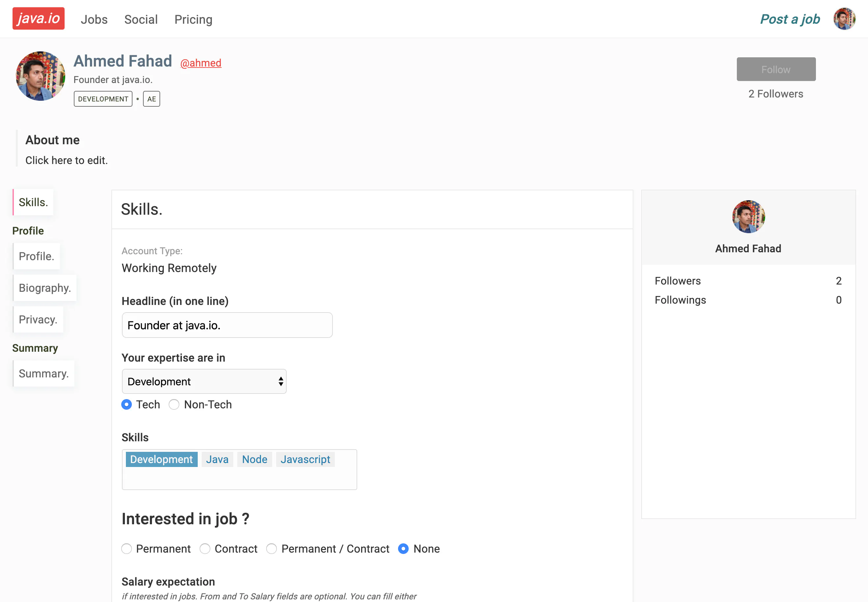Select the Profile. sidebar tab
The image size is (868, 602).
36,256
